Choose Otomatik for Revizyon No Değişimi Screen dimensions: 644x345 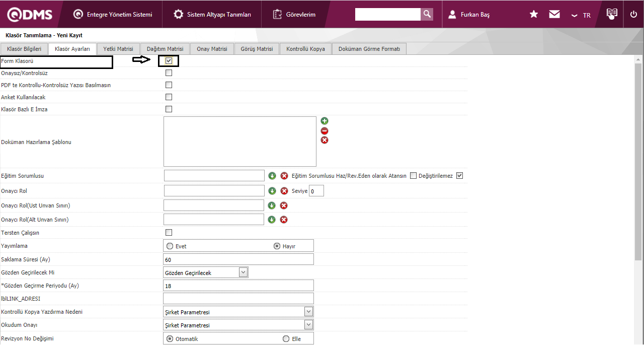click(170, 339)
